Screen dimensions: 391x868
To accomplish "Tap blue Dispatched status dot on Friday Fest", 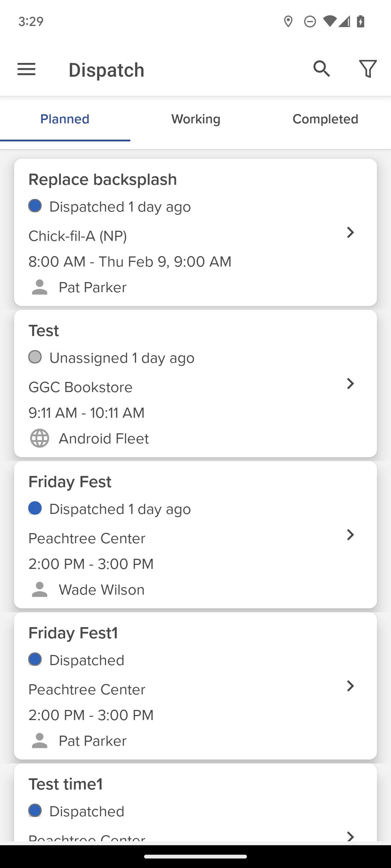I will click(x=35, y=508).
